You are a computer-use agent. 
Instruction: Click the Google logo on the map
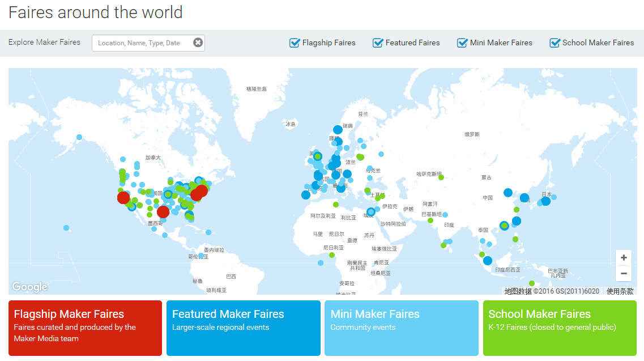click(29, 287)
